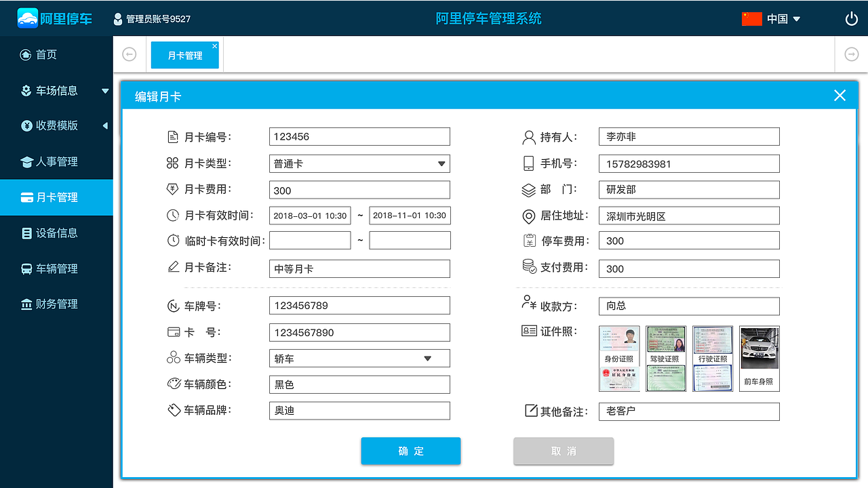The height and width of the screenshot is (488, 868).
Task: Open 财务管理 in the sidebar
Action: pyautogui.click(x=56, y=304)
